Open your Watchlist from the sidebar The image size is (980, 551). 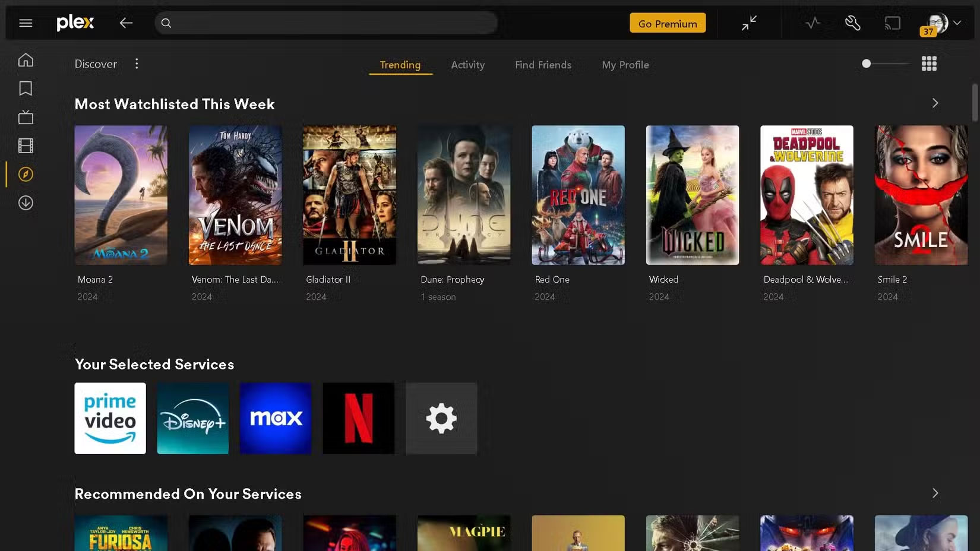pyautogui.click(x=26, y=88)
